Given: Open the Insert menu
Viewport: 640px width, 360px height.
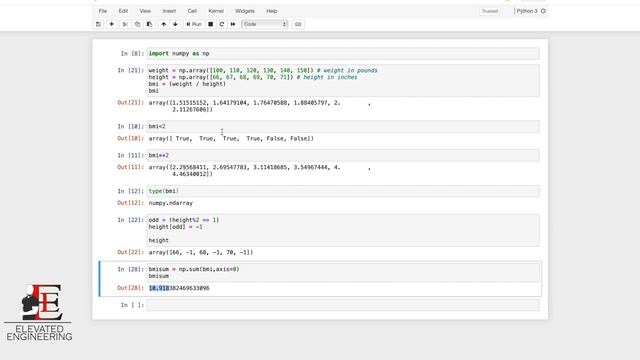Looking at the screenshot, I should tap(169, 11).
